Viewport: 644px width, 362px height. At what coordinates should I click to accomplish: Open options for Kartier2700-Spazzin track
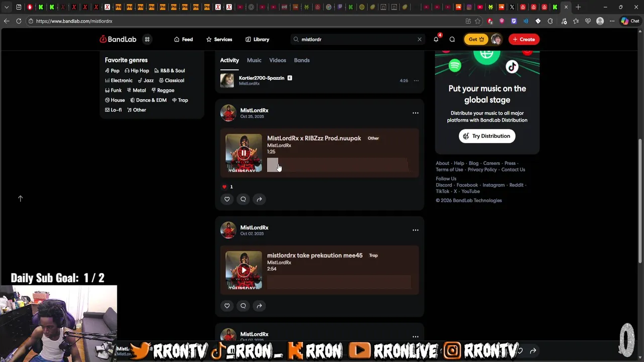(x=416, y=80)
